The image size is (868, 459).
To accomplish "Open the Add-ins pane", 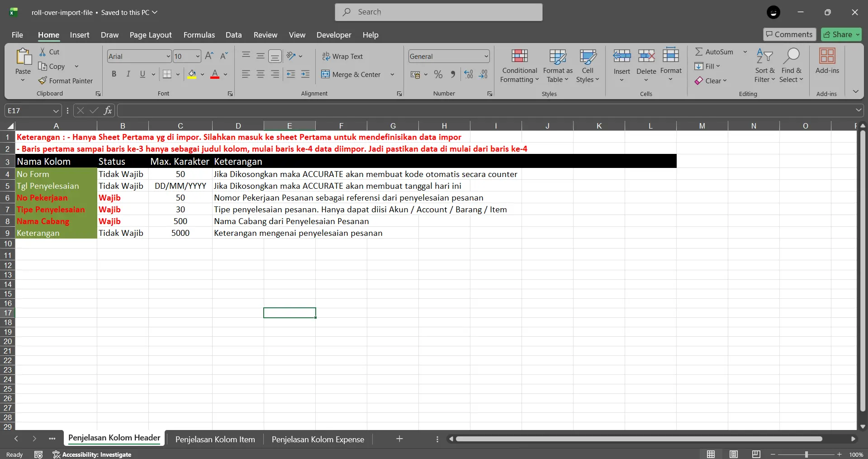I will click(x=827, y=61).
